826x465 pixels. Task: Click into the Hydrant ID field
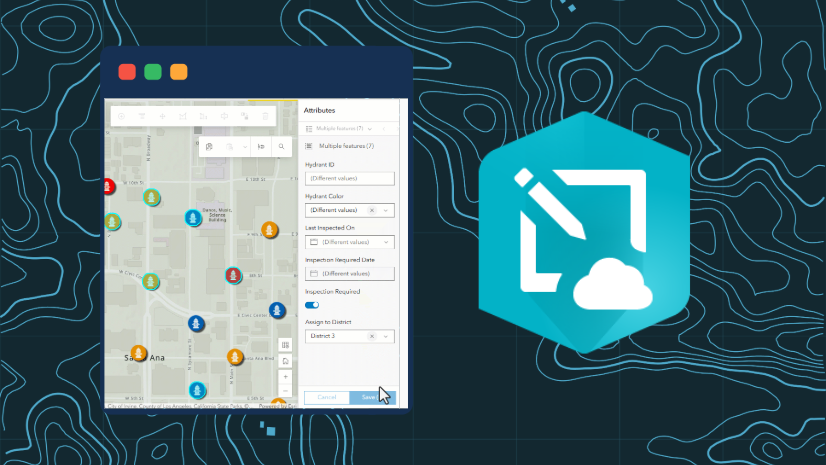coord(349,179)
